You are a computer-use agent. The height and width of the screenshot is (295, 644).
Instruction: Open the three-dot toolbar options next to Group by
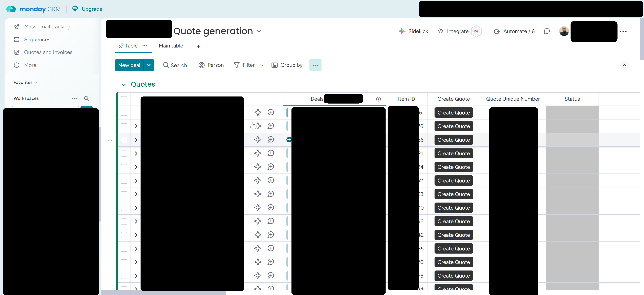[x=315, y=65]
